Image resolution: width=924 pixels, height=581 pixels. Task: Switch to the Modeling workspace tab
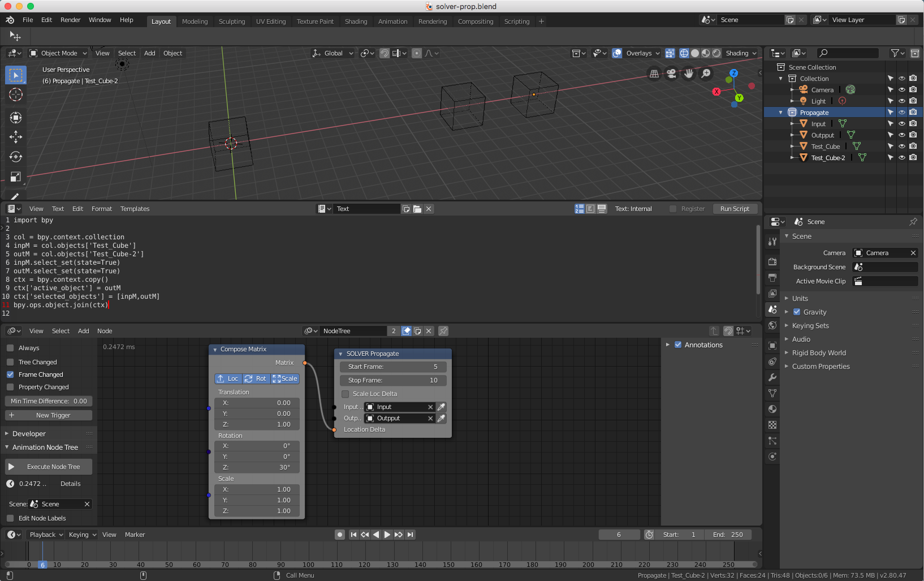(195, 21)
